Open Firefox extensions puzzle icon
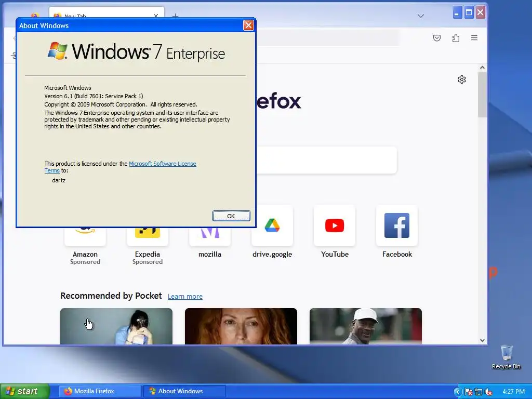Screen dimensions: 532x399 pos(456,37)
